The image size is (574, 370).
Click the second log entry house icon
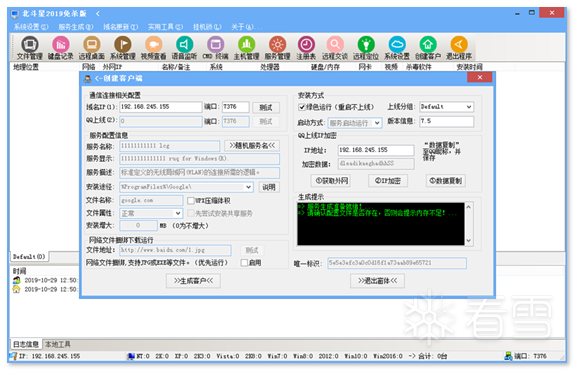coord(16,289)
